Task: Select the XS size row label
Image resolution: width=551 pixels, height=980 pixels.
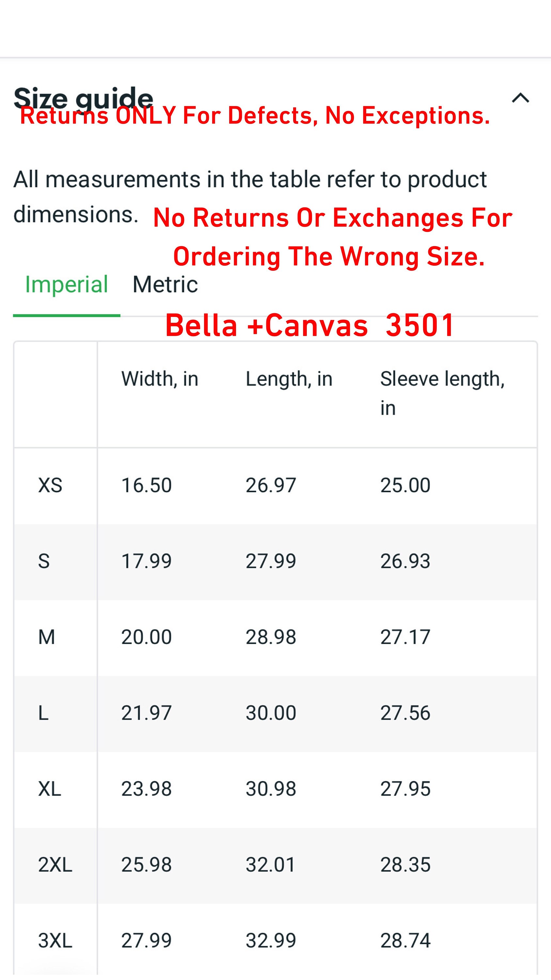Action: 50,485
